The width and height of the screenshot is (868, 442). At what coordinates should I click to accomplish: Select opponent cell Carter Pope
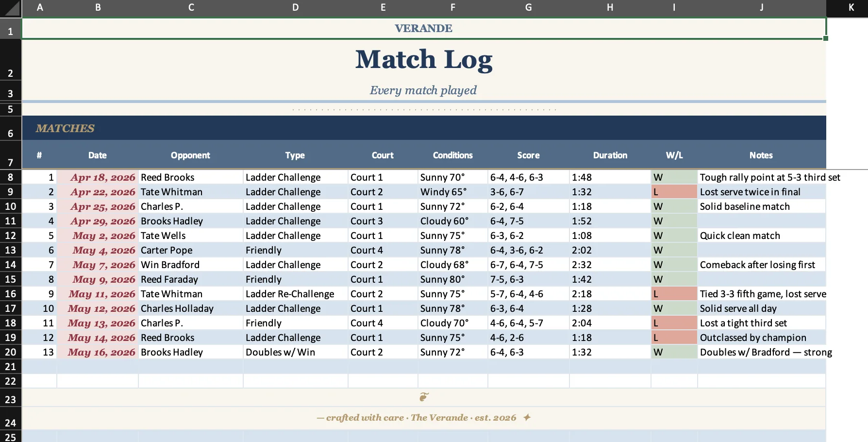(191, 250)
